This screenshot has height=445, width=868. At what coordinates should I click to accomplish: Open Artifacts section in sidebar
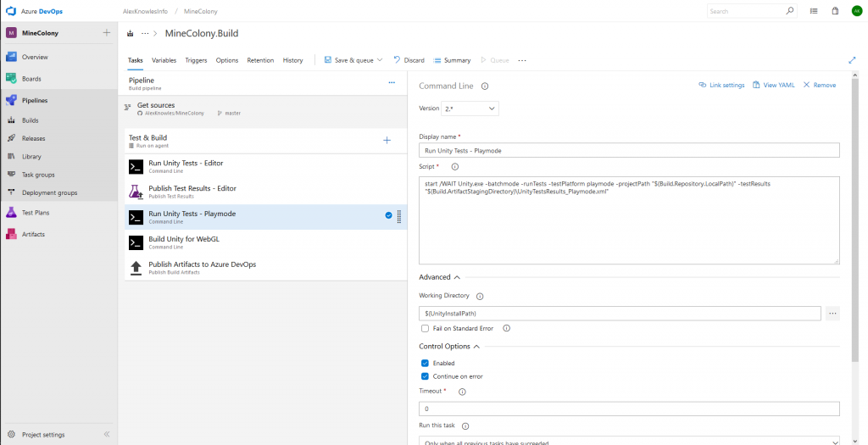tap(32, 234)
